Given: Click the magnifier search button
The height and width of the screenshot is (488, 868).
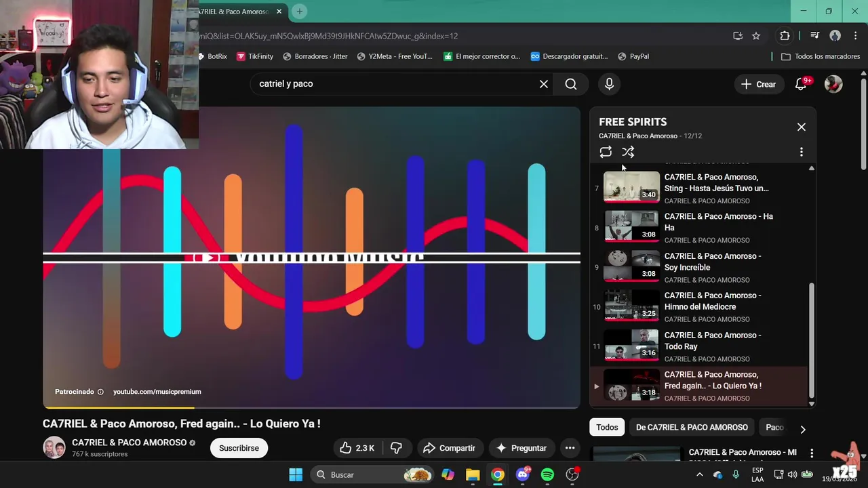Looking at the screenshot, I should click(x=571, y=84).
